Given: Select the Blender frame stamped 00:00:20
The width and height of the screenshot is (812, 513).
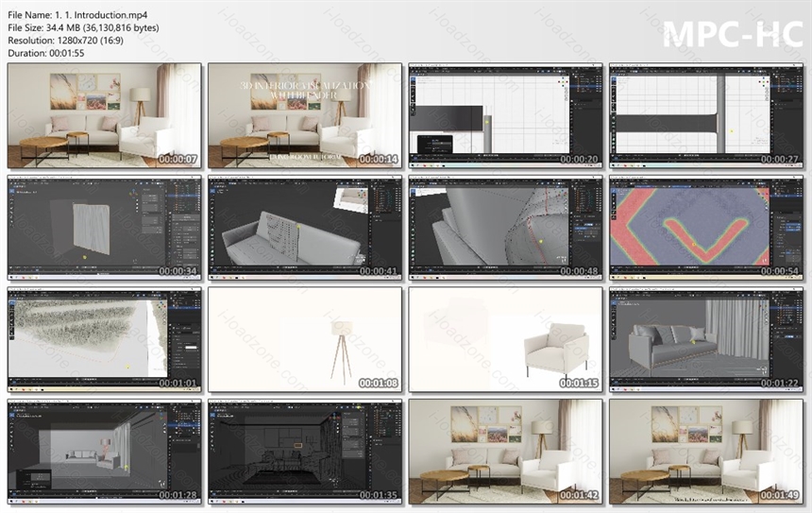Looking at the screenshot, I should click(505, 115).
